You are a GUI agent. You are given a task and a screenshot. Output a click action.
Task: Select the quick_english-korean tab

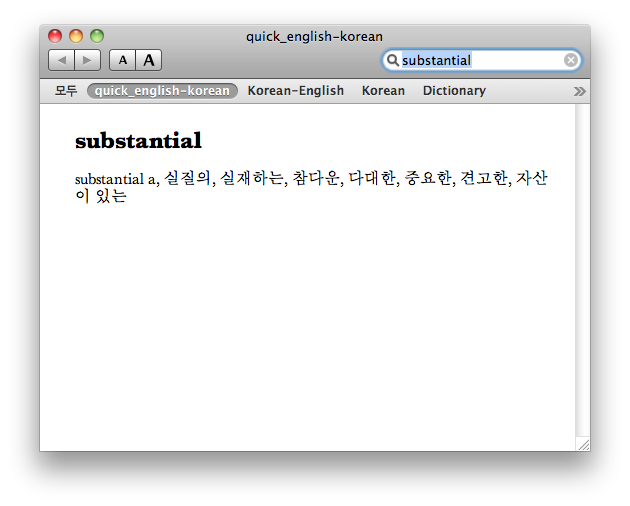coord(162,91)
